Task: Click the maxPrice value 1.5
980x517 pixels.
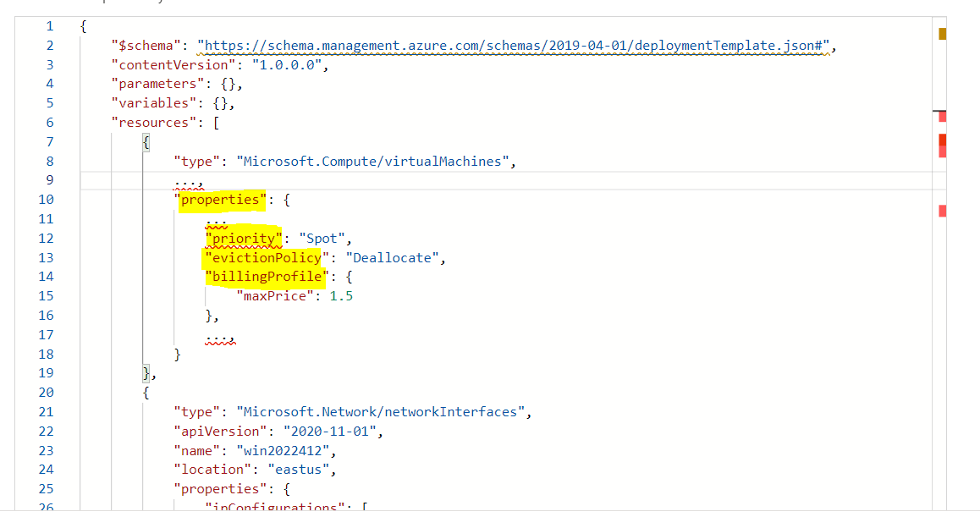Action: click(x=342, y=296)
